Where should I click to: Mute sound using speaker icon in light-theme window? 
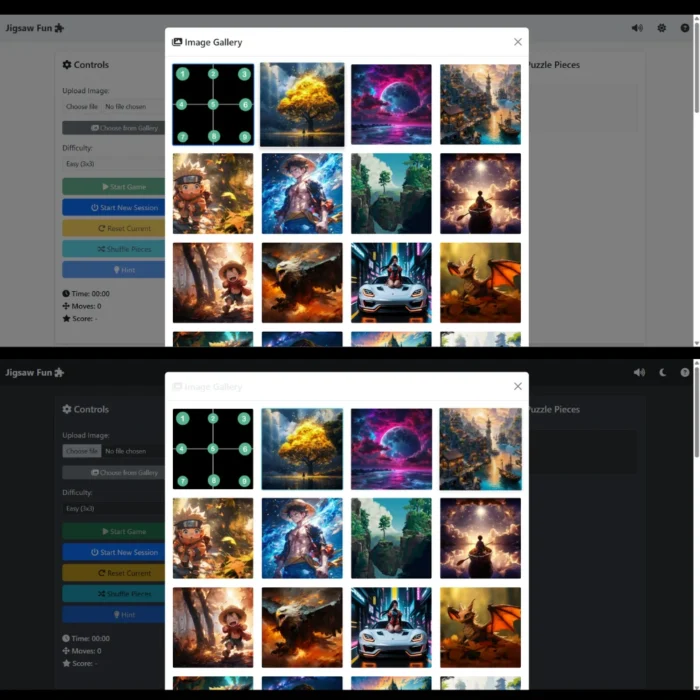click(x=637, y=28)
